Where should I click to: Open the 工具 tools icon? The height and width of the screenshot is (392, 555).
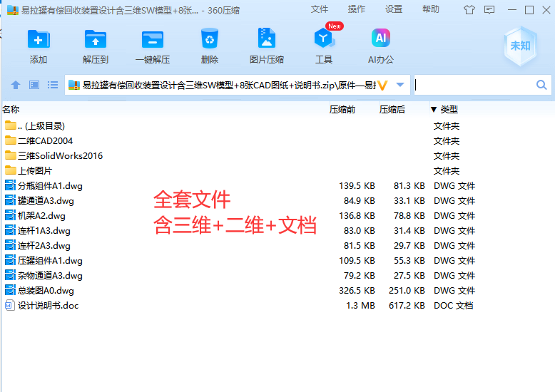coord(324,38)
